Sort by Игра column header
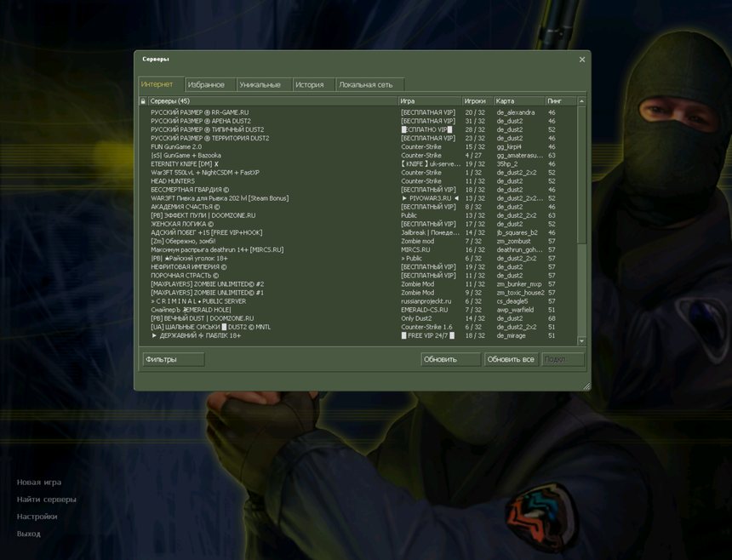Image resolution: width=732 pixels, height=560 pixels. tap(430, 101)
